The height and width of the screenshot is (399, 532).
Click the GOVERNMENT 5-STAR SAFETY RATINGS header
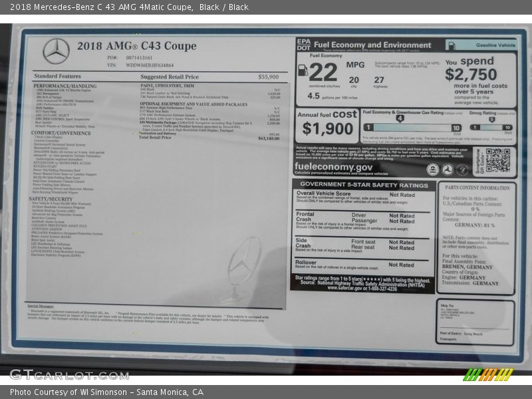pyautogui.click(x=364, y=185)
